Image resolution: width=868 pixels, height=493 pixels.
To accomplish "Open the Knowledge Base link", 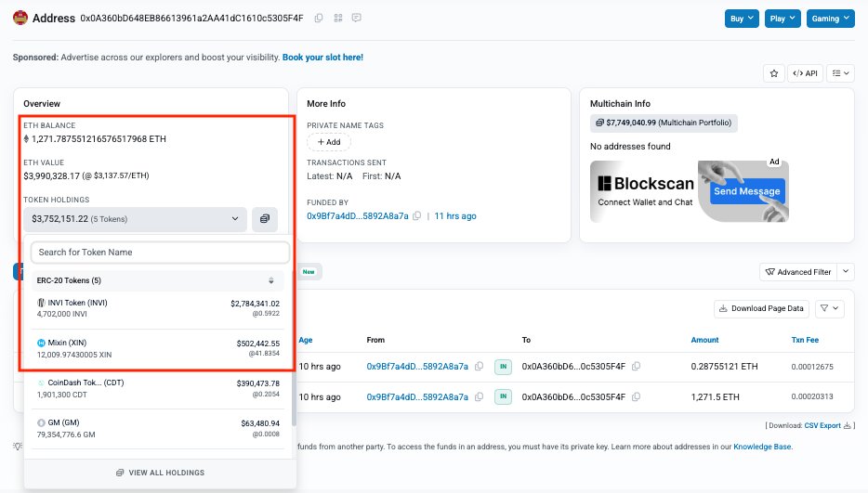I will click(762, 447).
